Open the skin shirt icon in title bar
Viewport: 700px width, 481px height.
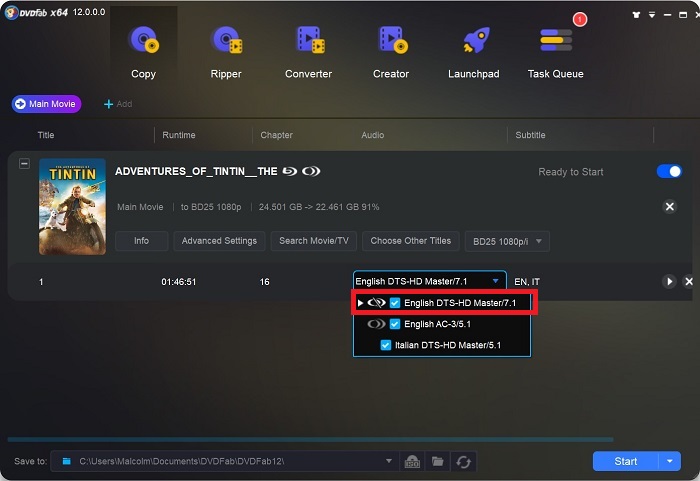point(636,15)
